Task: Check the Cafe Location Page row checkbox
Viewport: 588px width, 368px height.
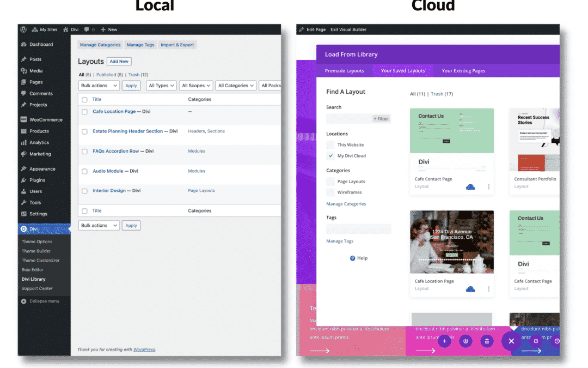Action: [85, 112]
